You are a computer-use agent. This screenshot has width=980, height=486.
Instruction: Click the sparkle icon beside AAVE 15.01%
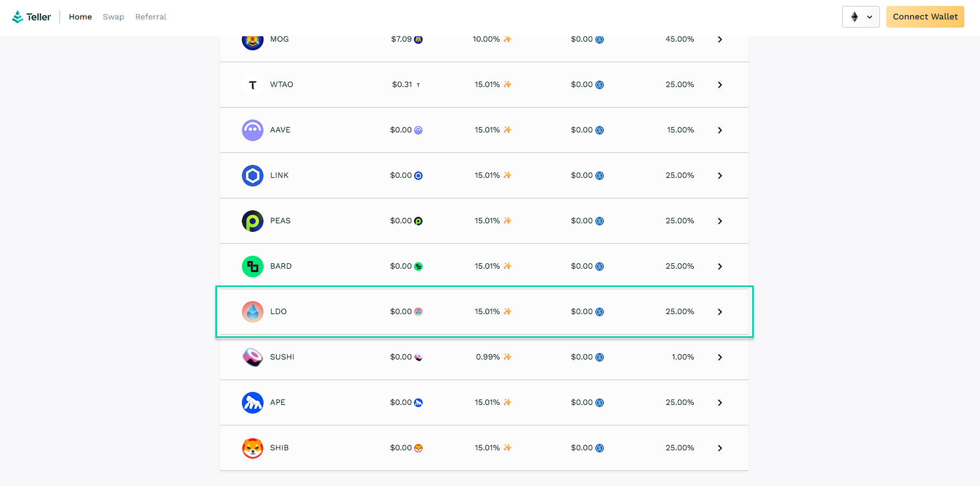pyautogui.click(x=507, y=130)
